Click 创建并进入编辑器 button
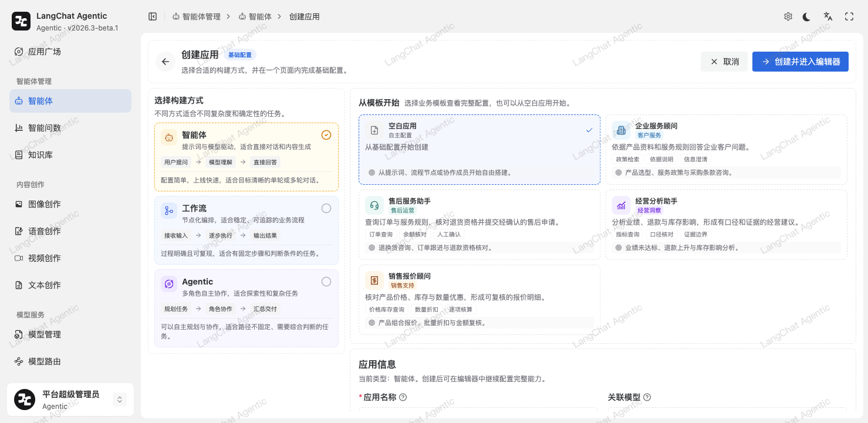 (801, 62)
